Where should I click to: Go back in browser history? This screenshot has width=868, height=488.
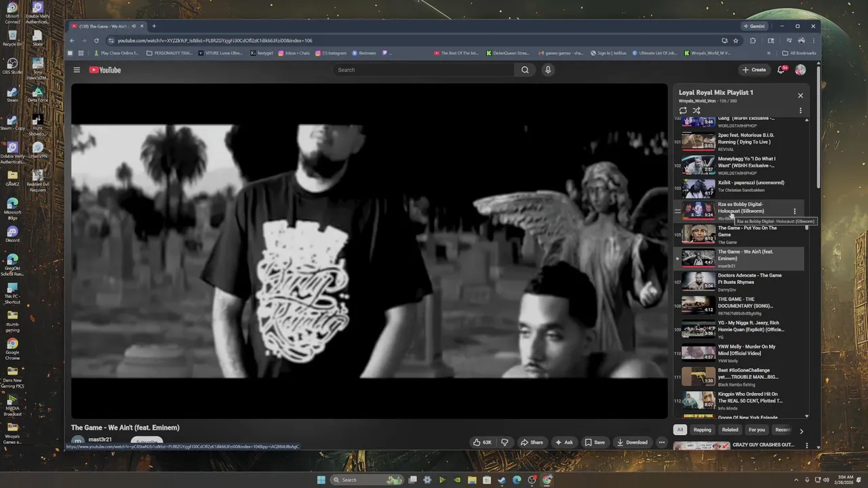(x=73, y=41)
